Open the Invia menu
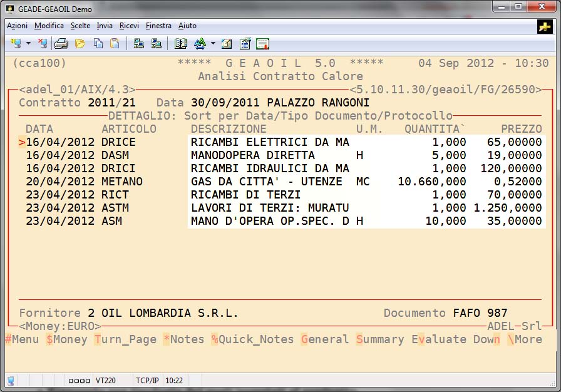 tap(105, 26)
